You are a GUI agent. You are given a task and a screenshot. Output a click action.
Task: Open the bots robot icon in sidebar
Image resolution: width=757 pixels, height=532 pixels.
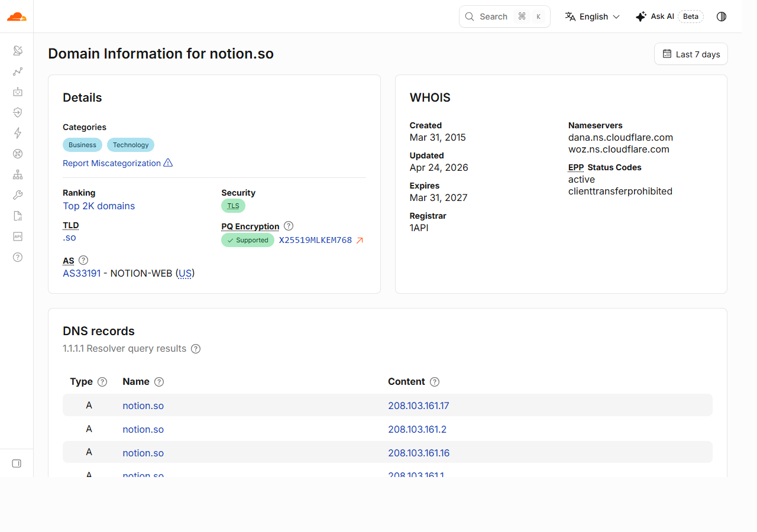[x=18, y=92]
